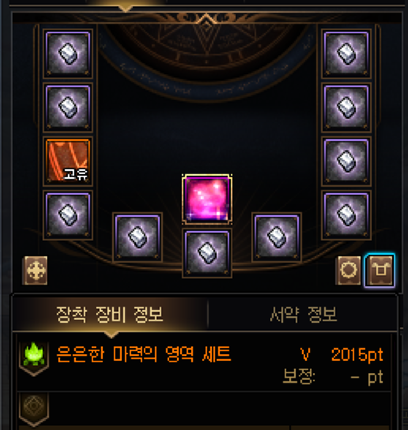Toggle the blue-highlighted armor icon button
This screenshot has height=430, width=408.
click(380, 270)
